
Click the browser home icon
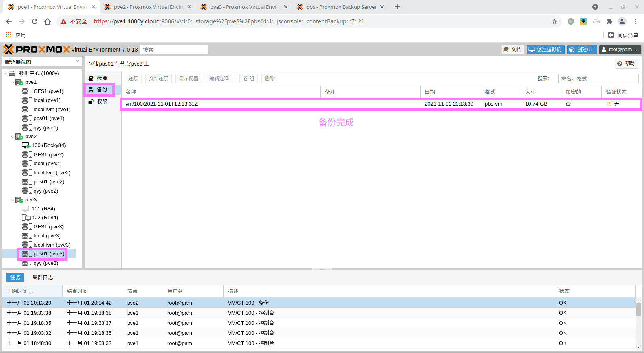click(47, 21)
